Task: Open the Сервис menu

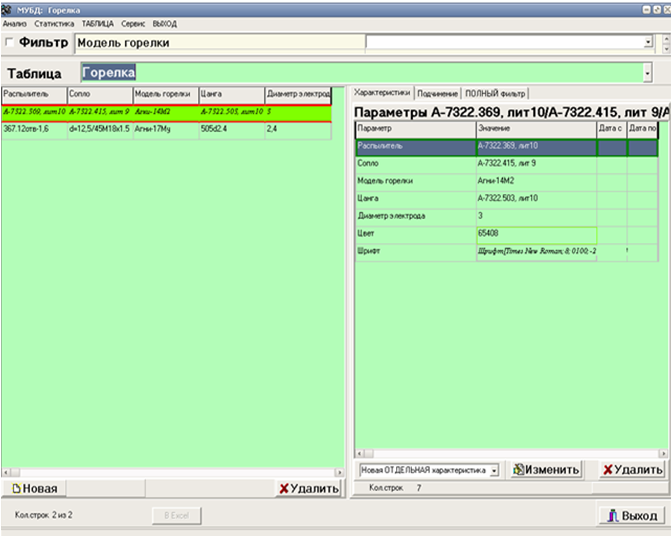Action: click(133, 24)
